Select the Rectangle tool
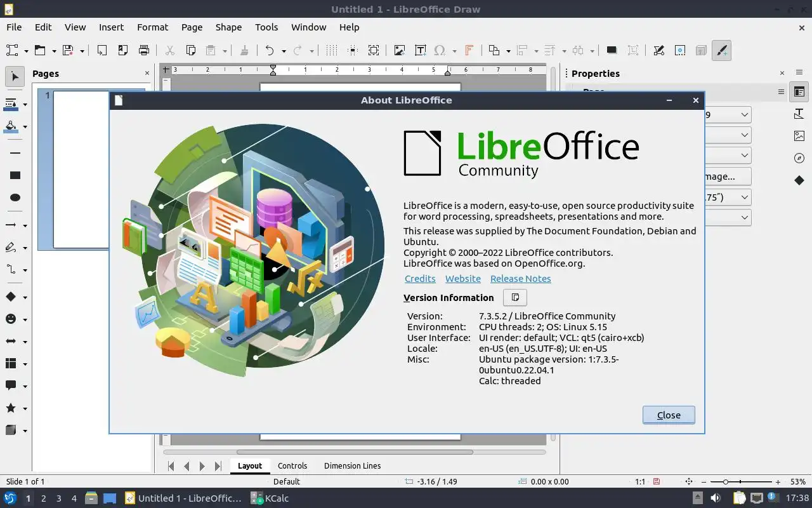The width and height of the screenshot is (812, 508). coord(15,175)
